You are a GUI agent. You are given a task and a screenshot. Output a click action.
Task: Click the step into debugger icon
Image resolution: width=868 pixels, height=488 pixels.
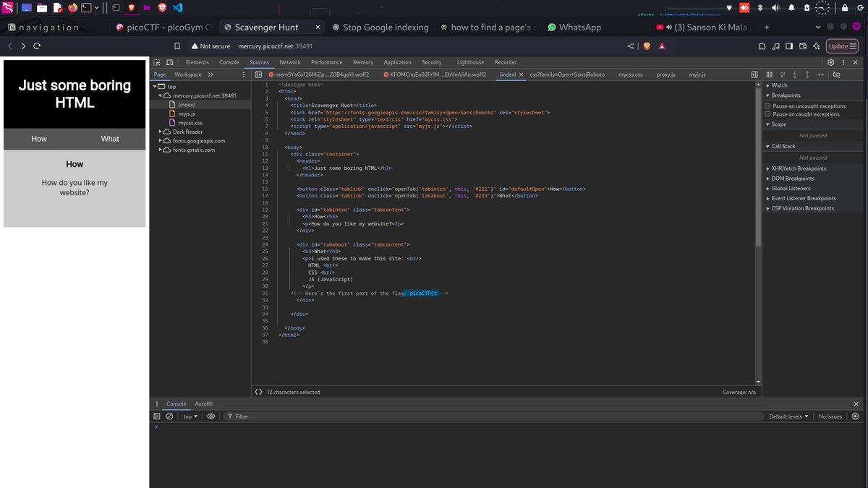click(x=794, y=74)
